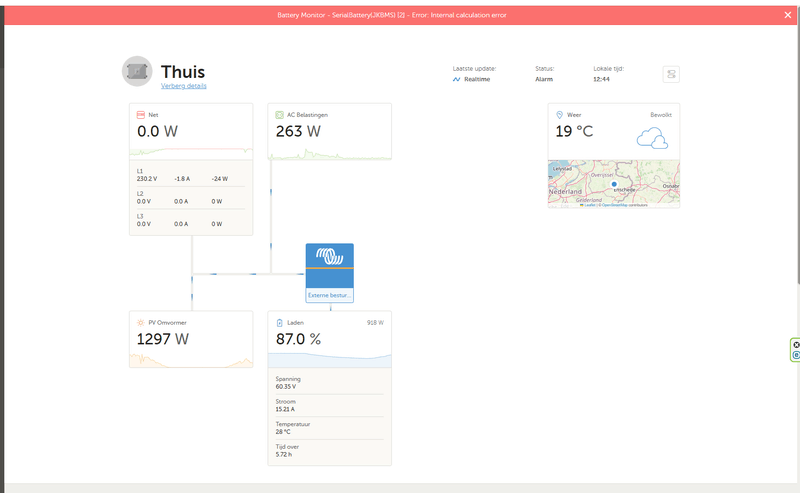Screen dimensions: 800x493
Task: Click the 918 W charging power label
Action: coord(376,323)
